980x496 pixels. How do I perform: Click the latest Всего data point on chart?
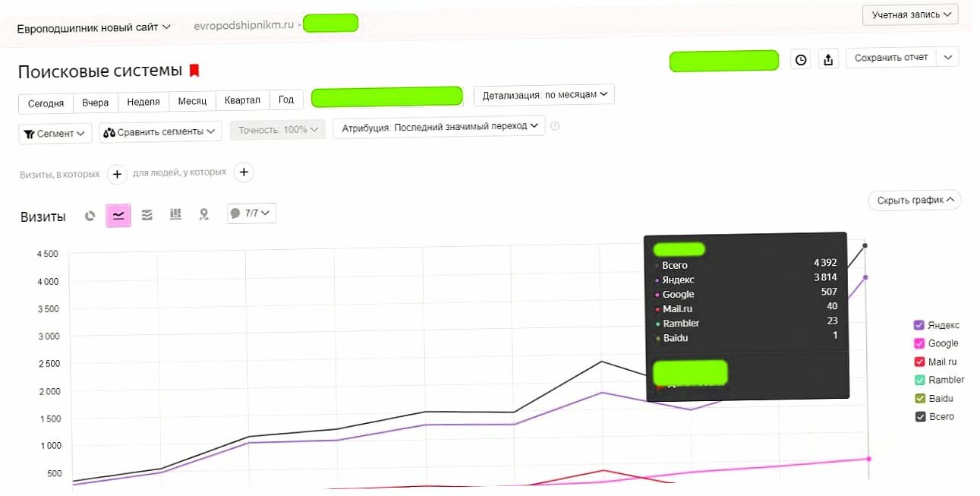(x=865, y=245)
